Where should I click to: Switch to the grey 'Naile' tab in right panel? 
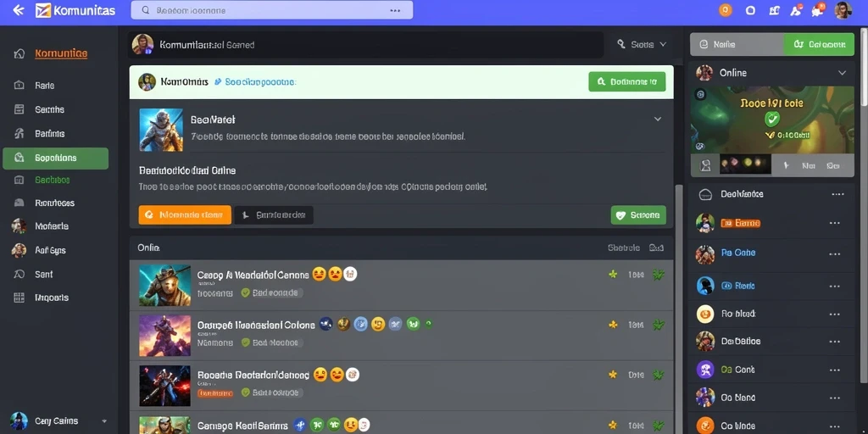point(737,44)
